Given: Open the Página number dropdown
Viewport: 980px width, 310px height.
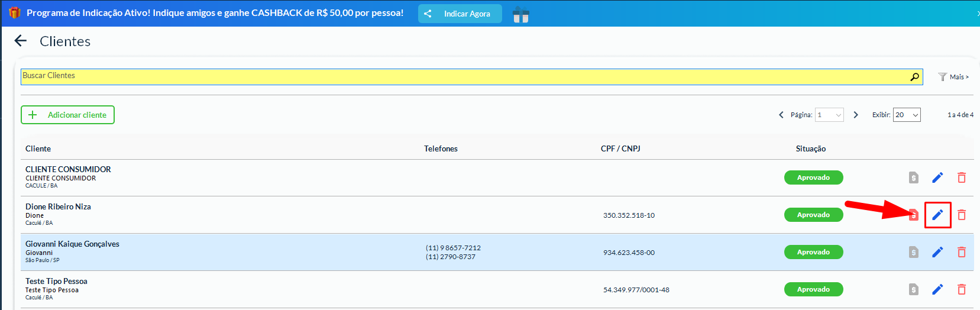Looking at the screenshot, I should point(829,115).
